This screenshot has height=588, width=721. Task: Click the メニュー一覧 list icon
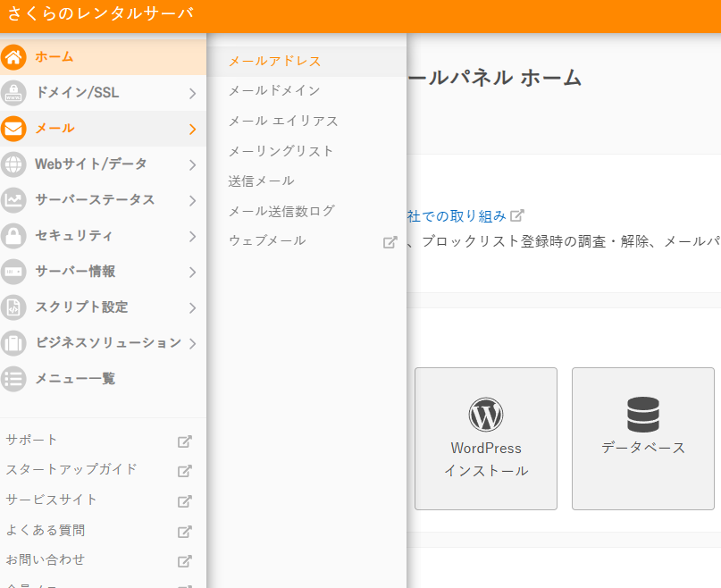pyautogui.click(x=13, y=379)
